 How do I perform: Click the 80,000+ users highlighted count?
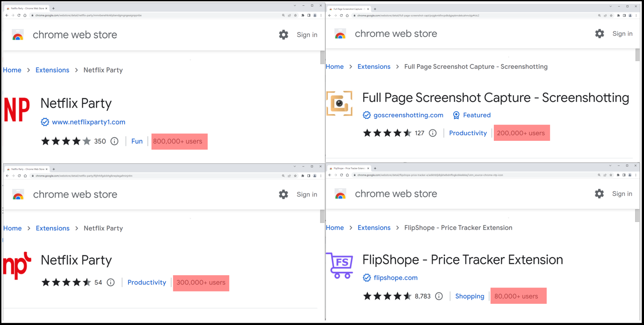coord(518,296)
